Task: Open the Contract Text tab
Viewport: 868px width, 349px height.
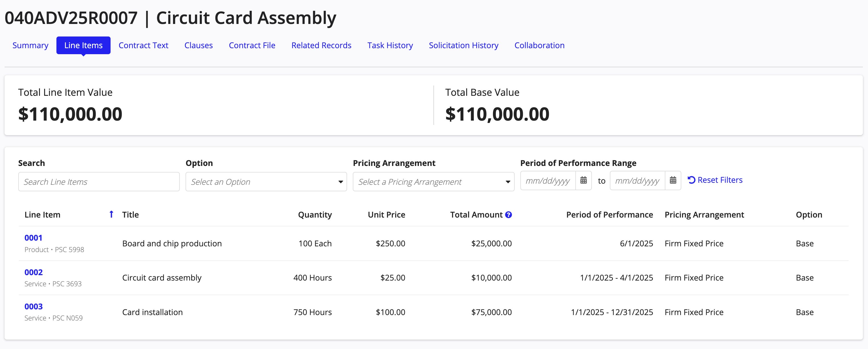Action: [143, 45]
